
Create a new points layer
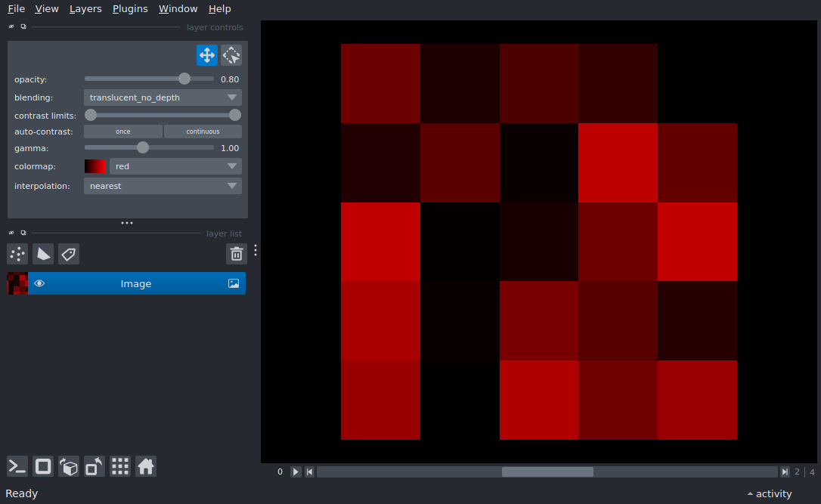(x=17, y=254)
